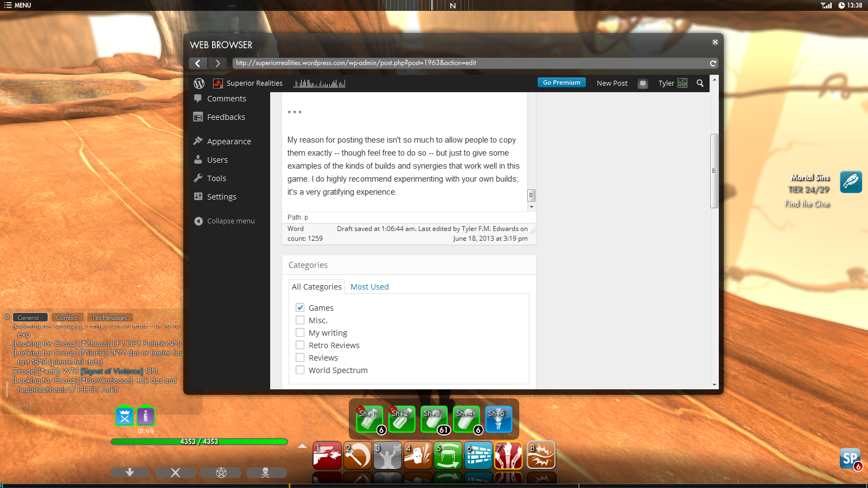This screenshot has height=488, width=868.
Task: Uncheck the Games category checkbox
Action: coord(300,307)
